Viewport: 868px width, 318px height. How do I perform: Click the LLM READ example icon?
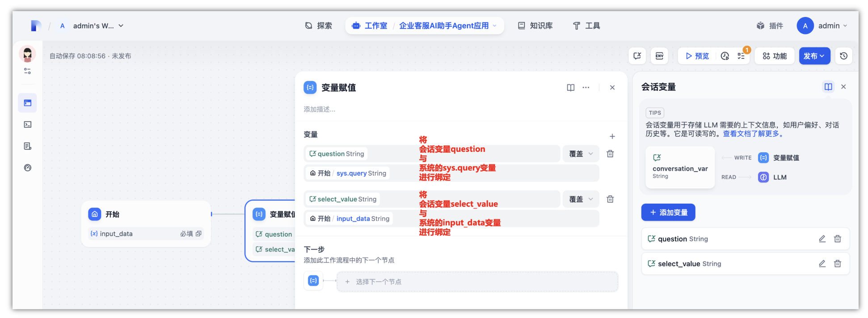[763, 177]
